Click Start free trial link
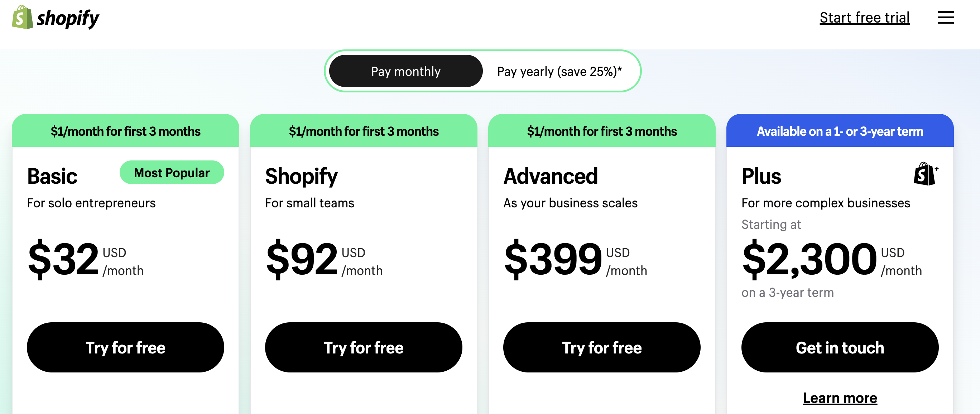 pyautogui.click(x=864, y=18)
